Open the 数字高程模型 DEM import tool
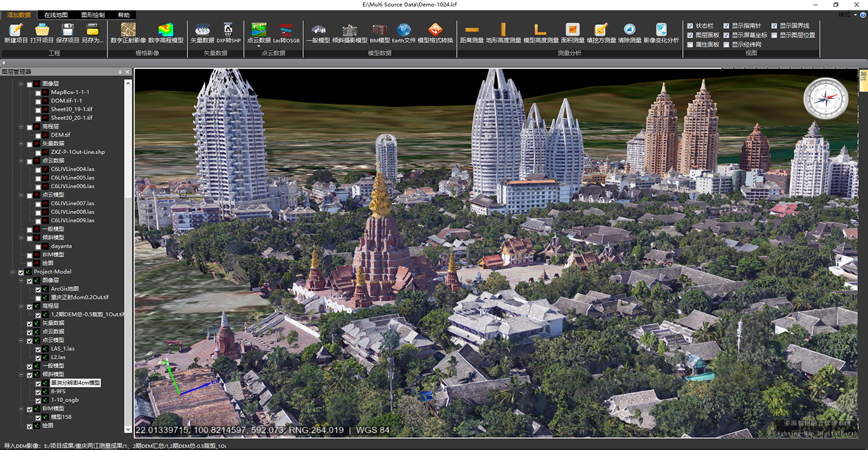This screenshot has height=450, width=868. tap(165, 30)
